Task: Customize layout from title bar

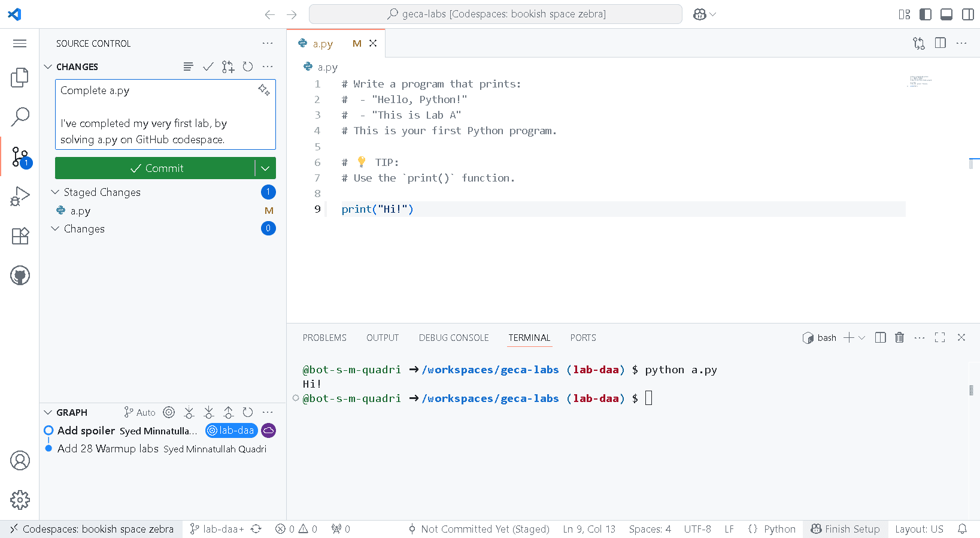Action: coord(905,14)
